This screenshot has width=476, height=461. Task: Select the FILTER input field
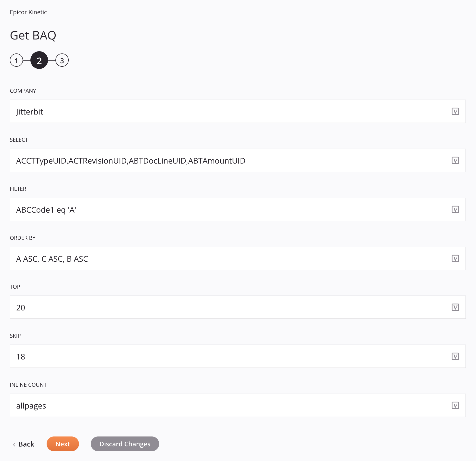pos(238,209)
